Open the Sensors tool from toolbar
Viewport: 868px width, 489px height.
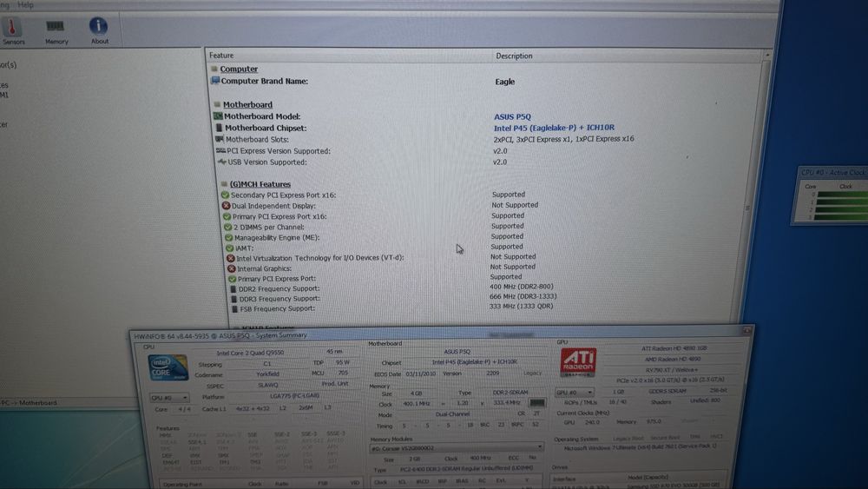(13, 31)
